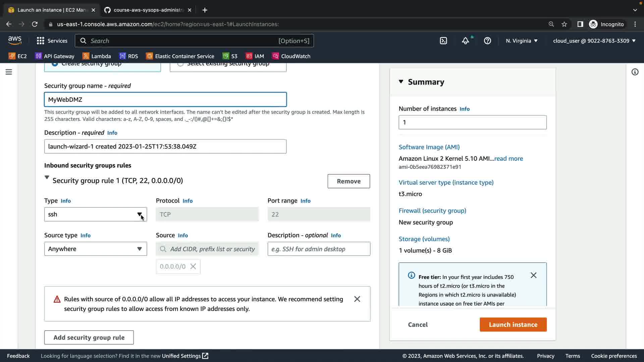Close the Free tier info box
The width and height of the screenshot is (644, 362).
533,275
